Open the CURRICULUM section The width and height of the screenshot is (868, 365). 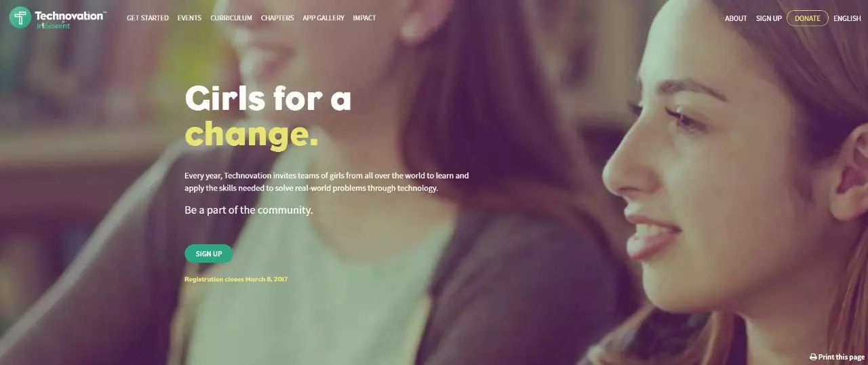click(231, 18)
